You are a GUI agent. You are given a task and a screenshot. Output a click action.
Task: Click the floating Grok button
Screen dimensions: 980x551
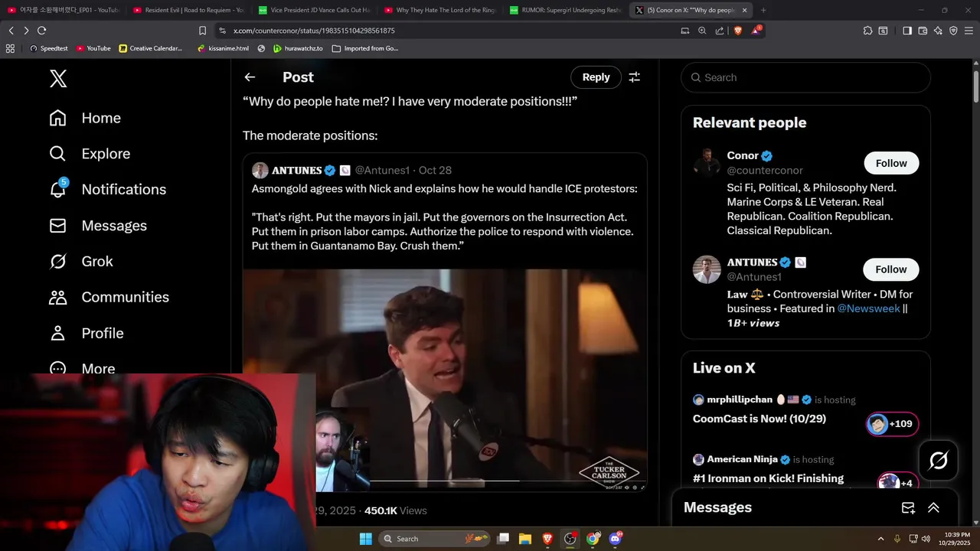[939, 460]
